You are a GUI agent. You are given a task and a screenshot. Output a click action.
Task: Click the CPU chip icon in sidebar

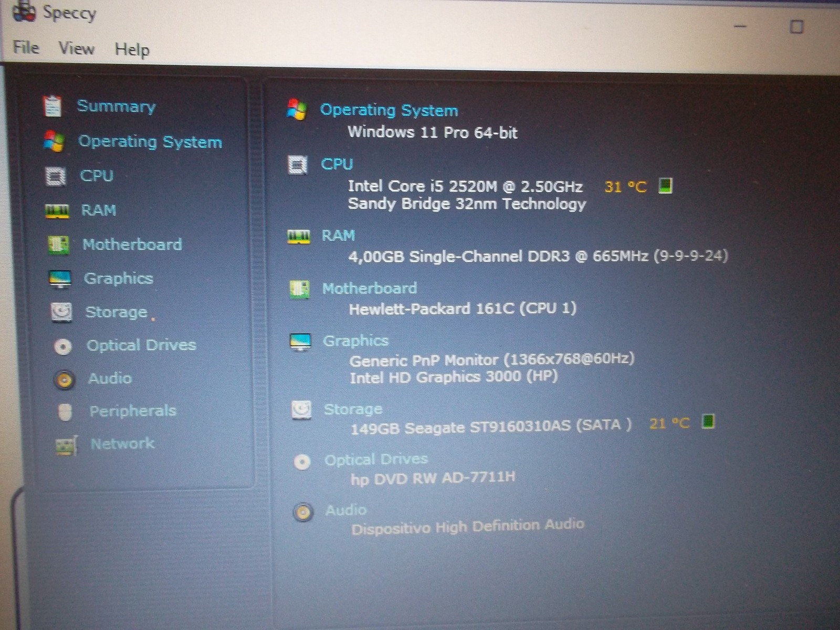(x=56, y=176)
